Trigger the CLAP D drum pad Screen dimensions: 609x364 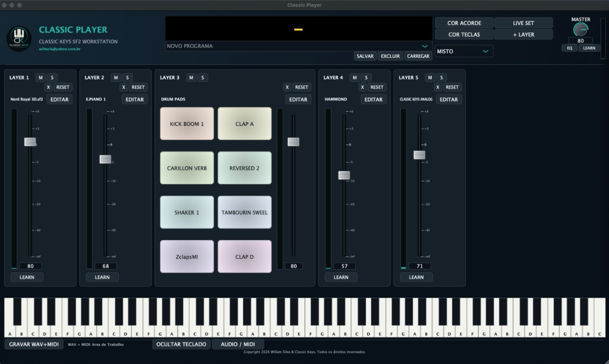coord(245,257)
